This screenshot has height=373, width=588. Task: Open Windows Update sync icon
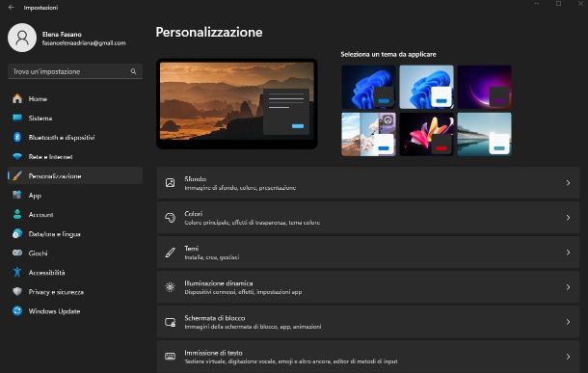[17, 310]
